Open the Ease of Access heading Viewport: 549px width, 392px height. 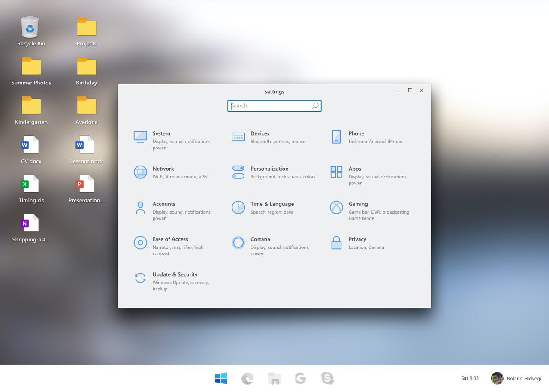pos(170,239)
